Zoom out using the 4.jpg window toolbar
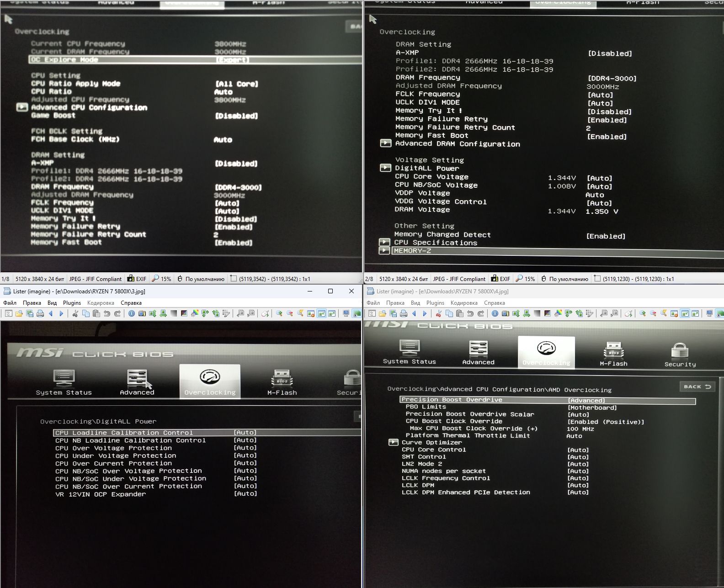The width and height of the screenshot is (724, 588). 653,313
